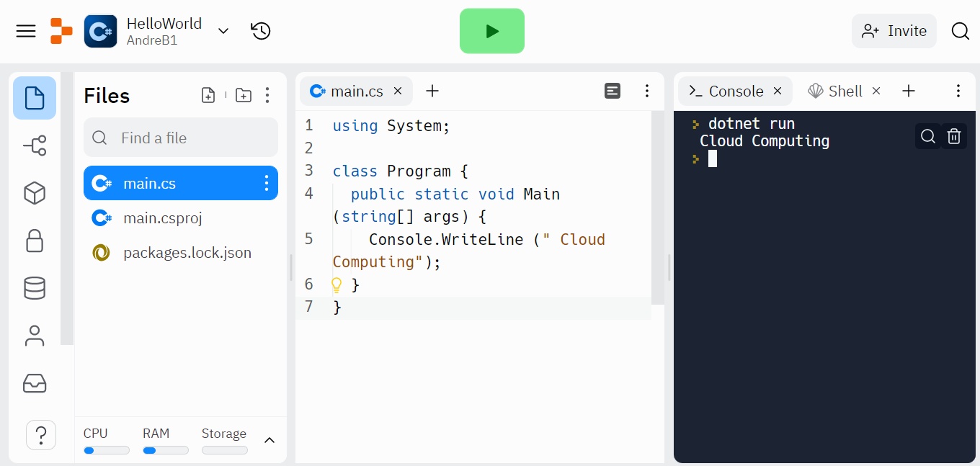Click the 'Cloud Computing' console output
The image size is (980, 466).
pyautogui.click(x=765, y=141)
